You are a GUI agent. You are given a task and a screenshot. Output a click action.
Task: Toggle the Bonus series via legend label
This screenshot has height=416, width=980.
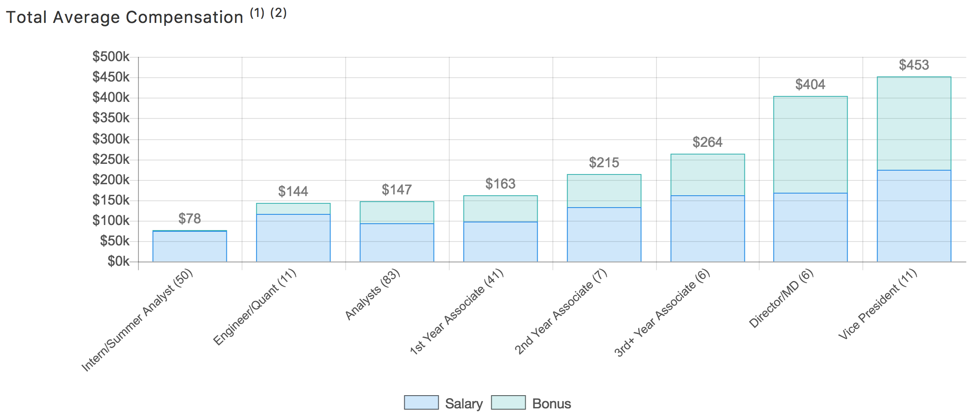[551, 404]
